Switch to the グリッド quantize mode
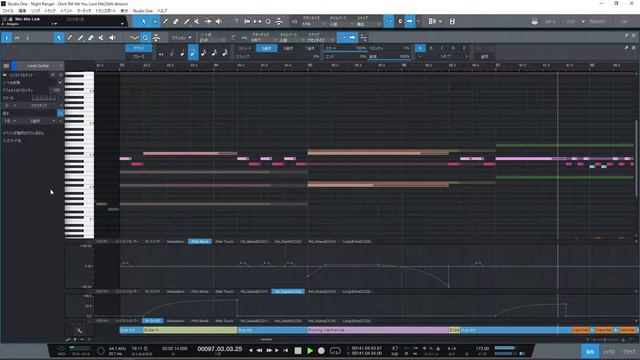This screenshot has width=640, height=360. [138, 48]
